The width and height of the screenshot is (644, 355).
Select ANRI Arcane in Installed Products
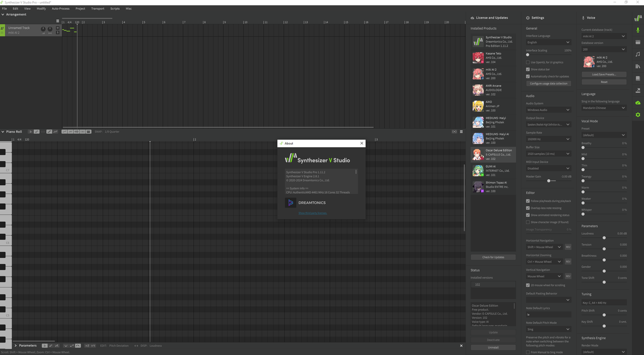point(493,90)
